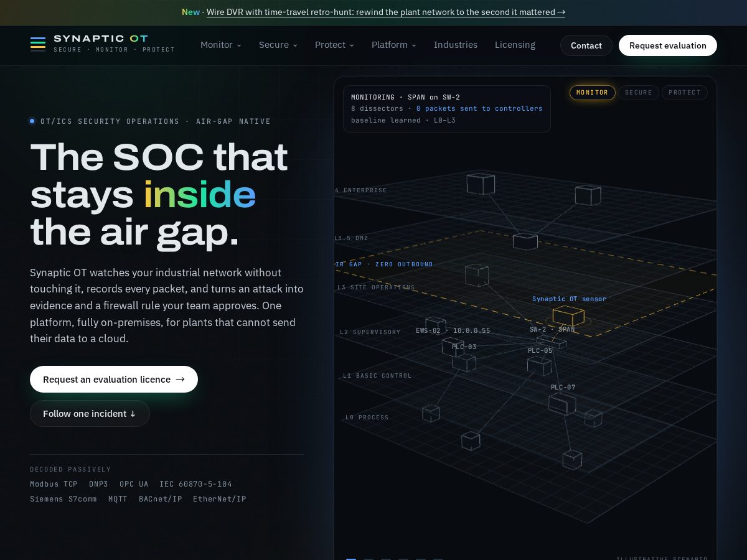The height and width of the screenshot is (560, 747).
Task: Open the Licensing page
Action: click(515, 45)
